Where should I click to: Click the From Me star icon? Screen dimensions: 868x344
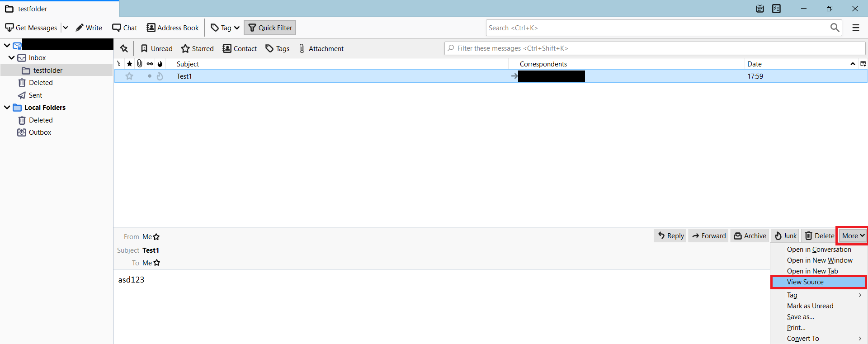pyautogui.click(x=156, y=237)
